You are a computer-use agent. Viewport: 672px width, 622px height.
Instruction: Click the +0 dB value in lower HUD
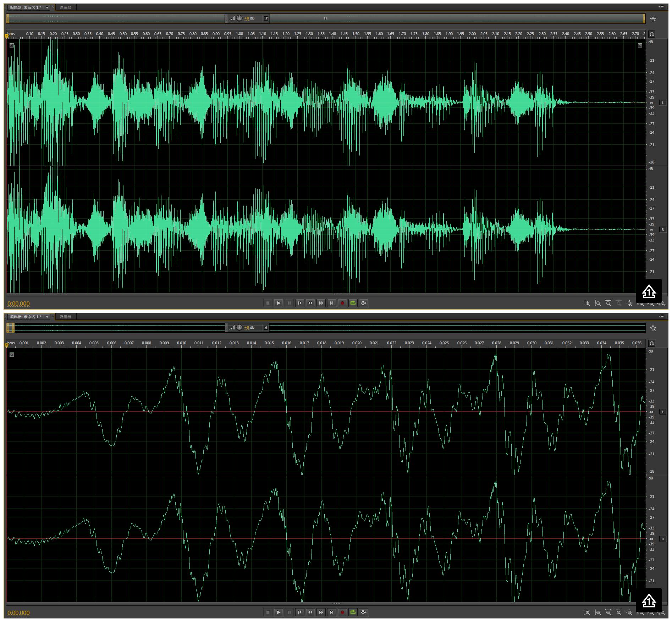(x=249, y=328)
